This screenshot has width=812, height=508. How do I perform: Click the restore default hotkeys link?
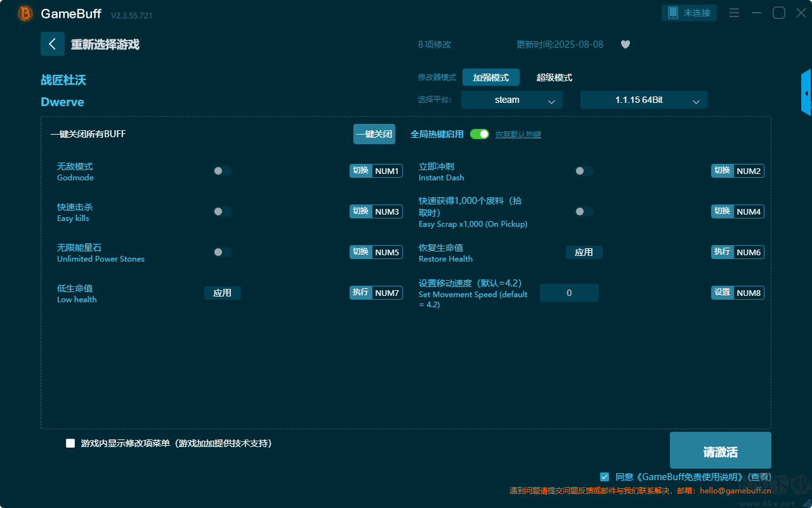click(518, 135)
